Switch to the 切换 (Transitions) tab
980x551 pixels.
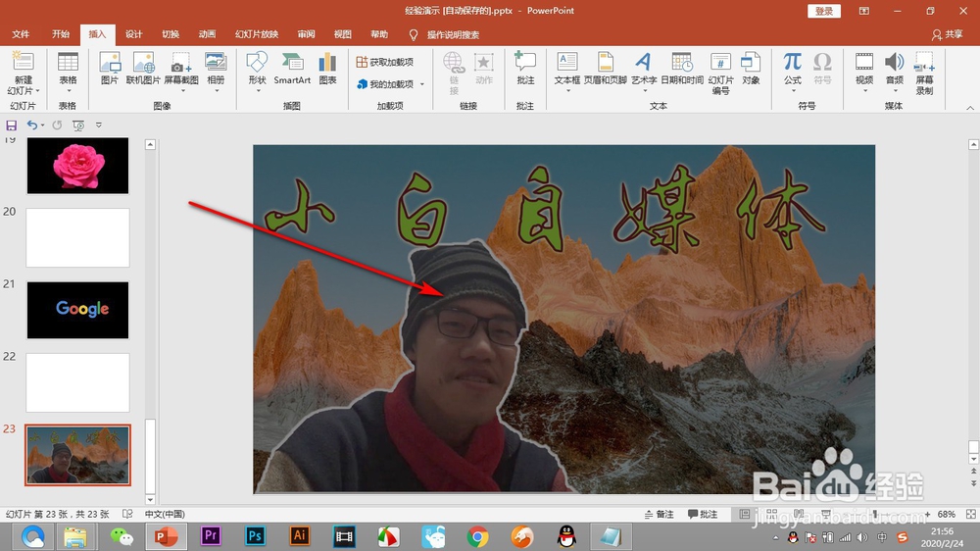171,34
